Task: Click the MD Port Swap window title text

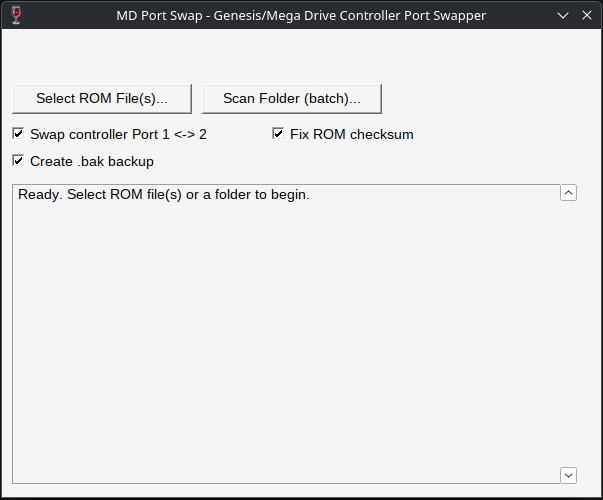Action: (x=301, y=15)
